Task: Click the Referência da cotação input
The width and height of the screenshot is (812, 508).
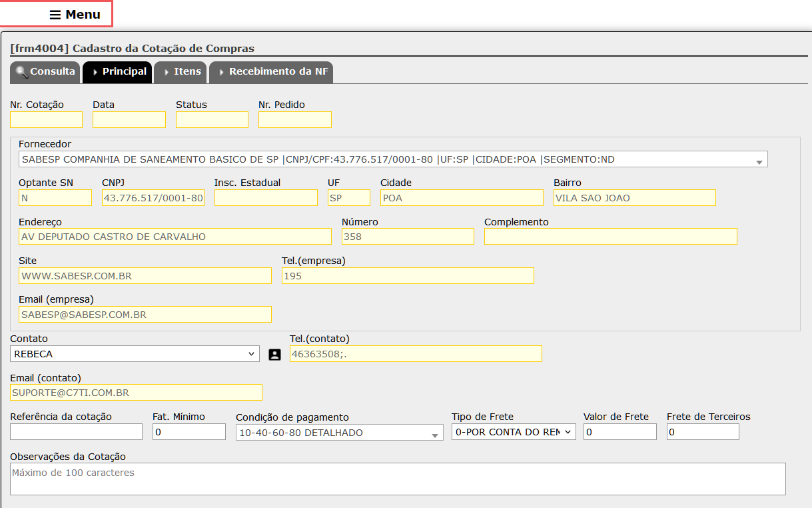Action: pyautogui.click(x=77, y=432)
